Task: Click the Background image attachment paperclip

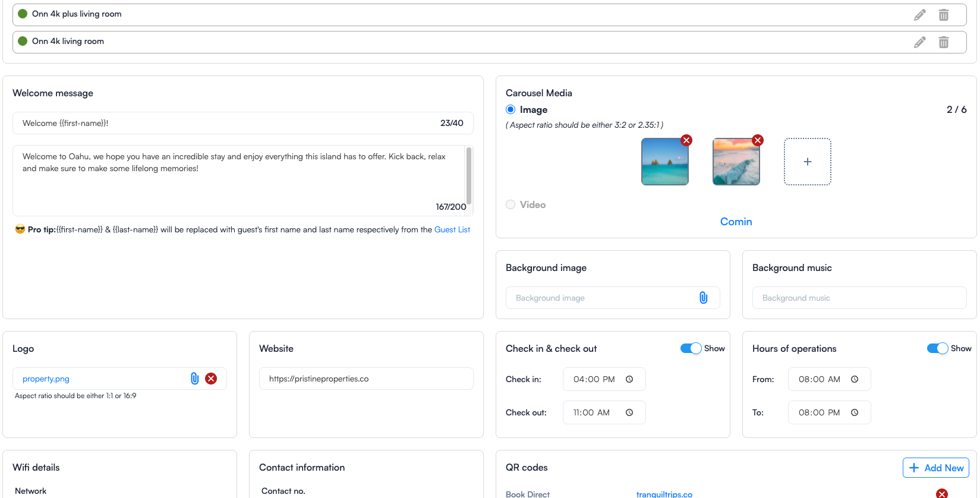Action: coord(703,298)
